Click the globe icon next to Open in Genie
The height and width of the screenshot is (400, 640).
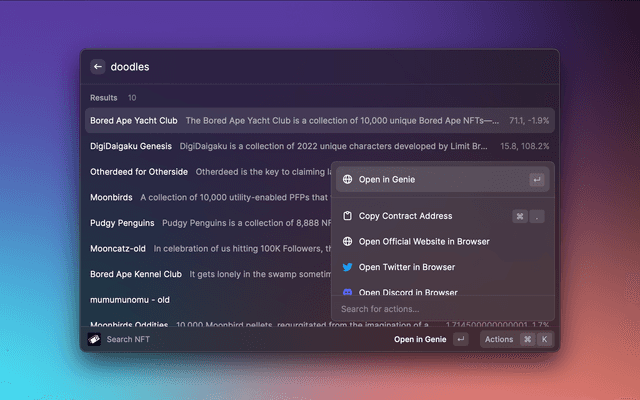click(347, 180)
